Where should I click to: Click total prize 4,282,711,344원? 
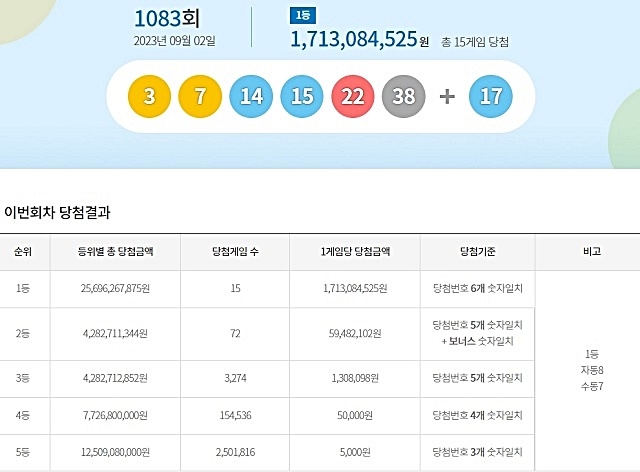click(x=115, y=334)
